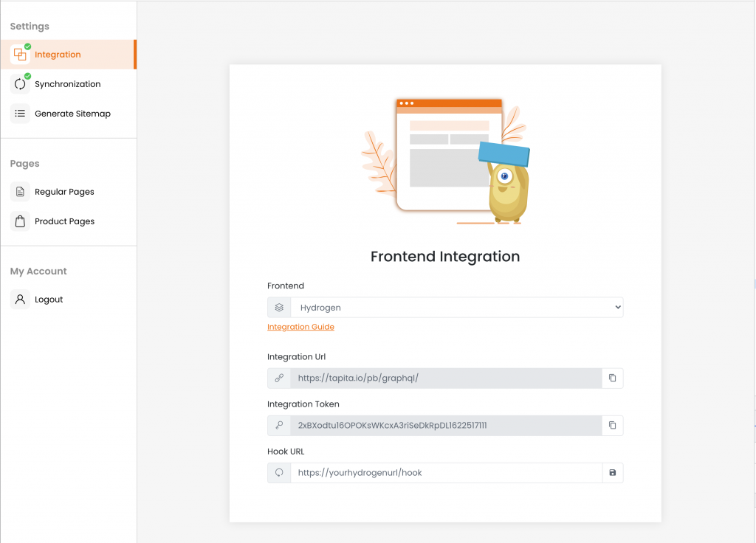Open the Integration menu item
Screen dimensions: 756x543
68,55
